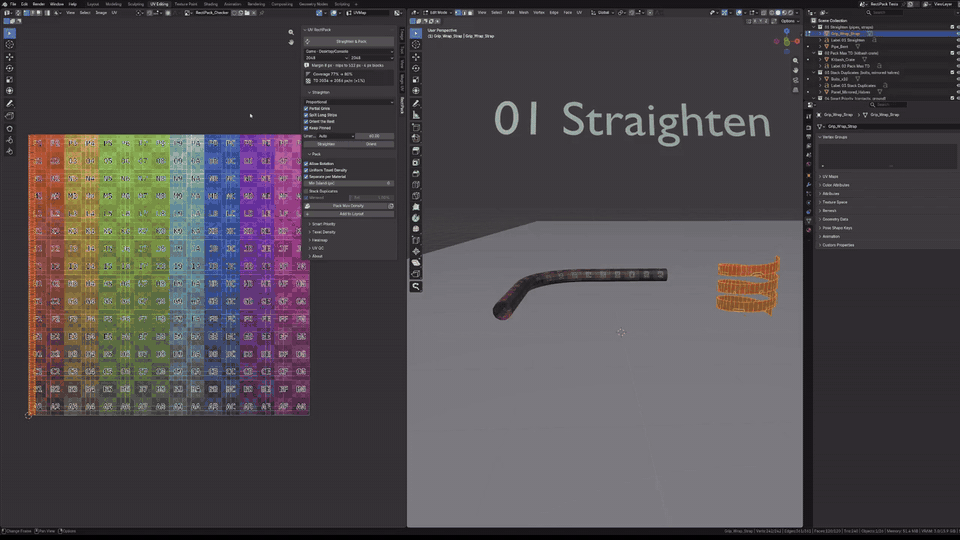Screen dimensions: 960x540
Task: Select the UV editor annotate tool
Action: (9, 103)
